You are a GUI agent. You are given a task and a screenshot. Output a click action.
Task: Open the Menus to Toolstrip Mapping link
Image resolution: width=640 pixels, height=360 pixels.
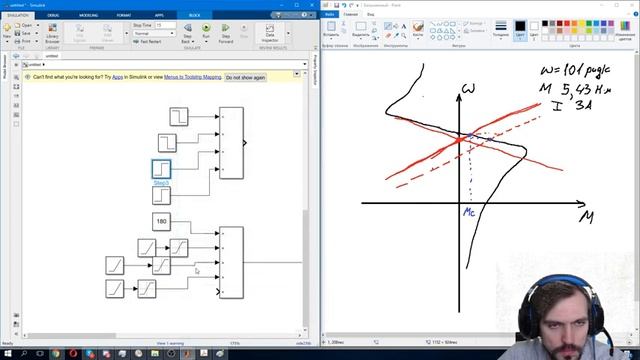[x=193, y=77]
